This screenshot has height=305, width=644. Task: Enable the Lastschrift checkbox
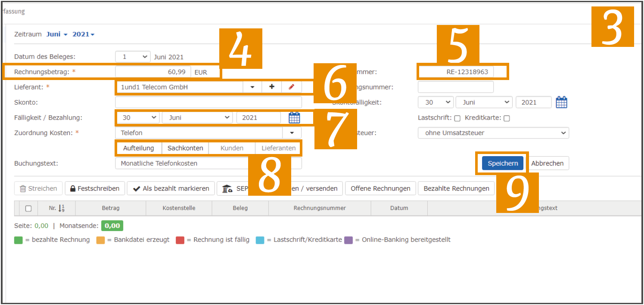(x=457, y=118)
